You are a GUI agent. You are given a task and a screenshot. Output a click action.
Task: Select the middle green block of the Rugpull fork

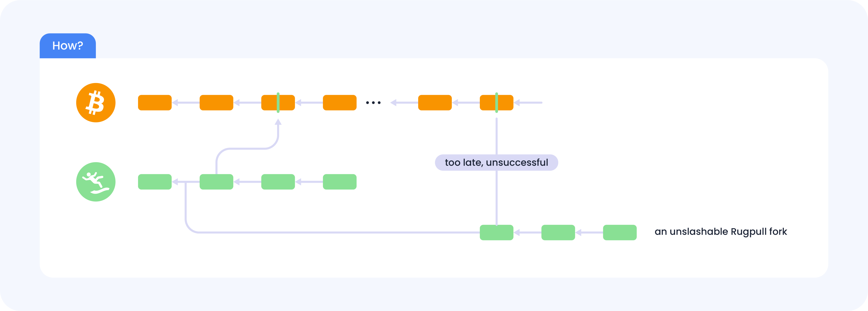coord(558,232)
